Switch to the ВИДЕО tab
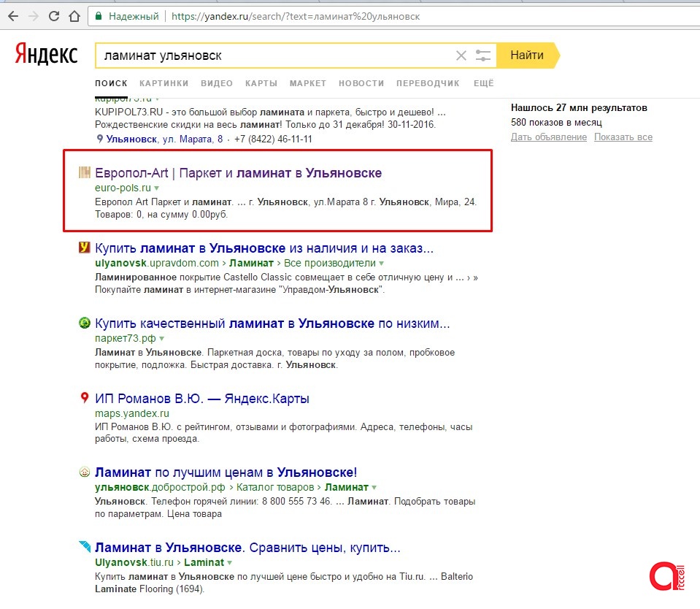 [217, 83]
